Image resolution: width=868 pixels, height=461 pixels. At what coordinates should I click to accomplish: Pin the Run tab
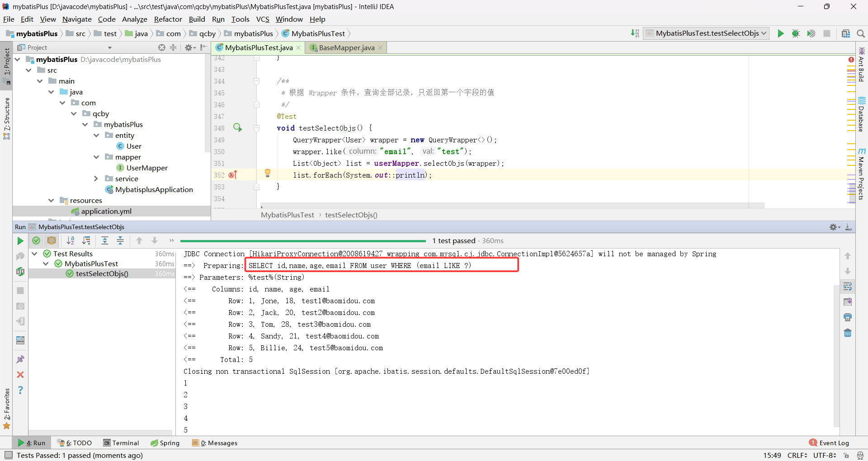20,359
